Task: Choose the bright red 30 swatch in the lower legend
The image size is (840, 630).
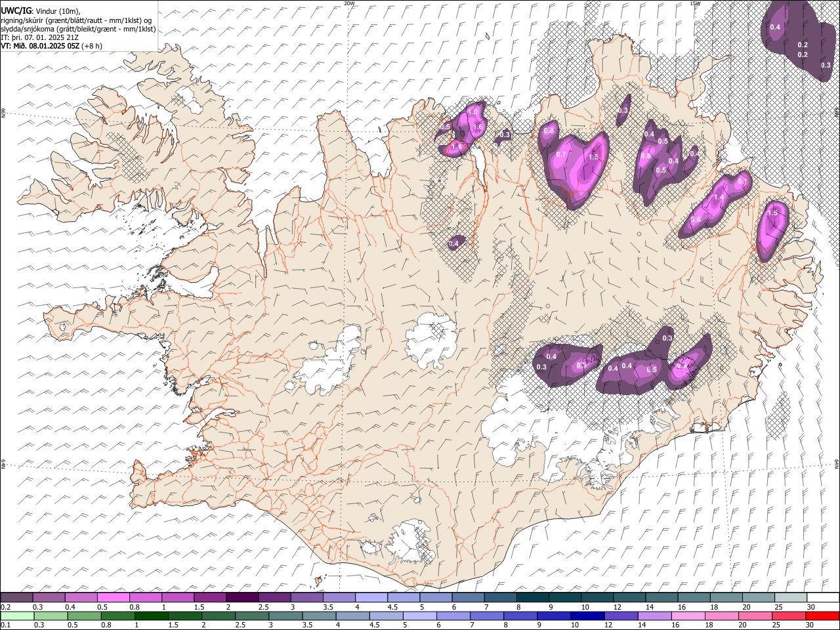Action: click(x=822, y=616)
